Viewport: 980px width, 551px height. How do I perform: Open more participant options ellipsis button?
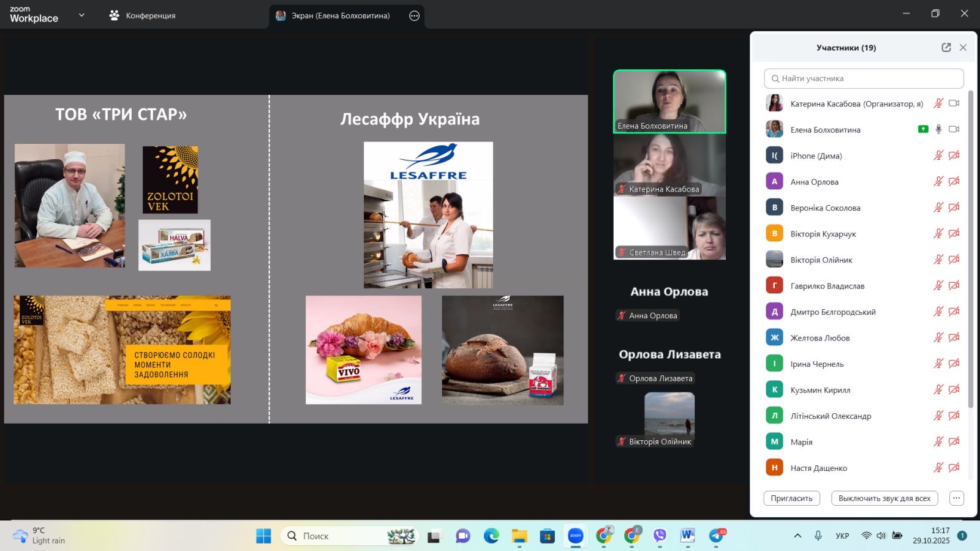(956, 498)
